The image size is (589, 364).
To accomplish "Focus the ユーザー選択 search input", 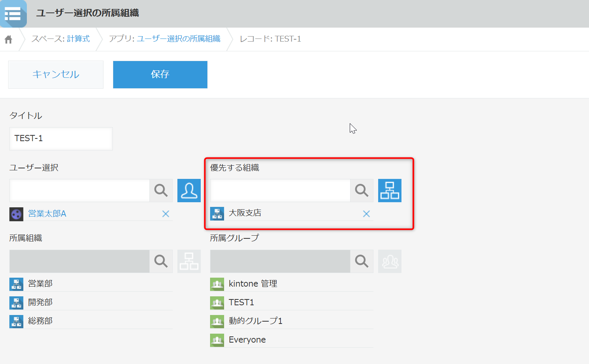I will click(x=80, y=191).
